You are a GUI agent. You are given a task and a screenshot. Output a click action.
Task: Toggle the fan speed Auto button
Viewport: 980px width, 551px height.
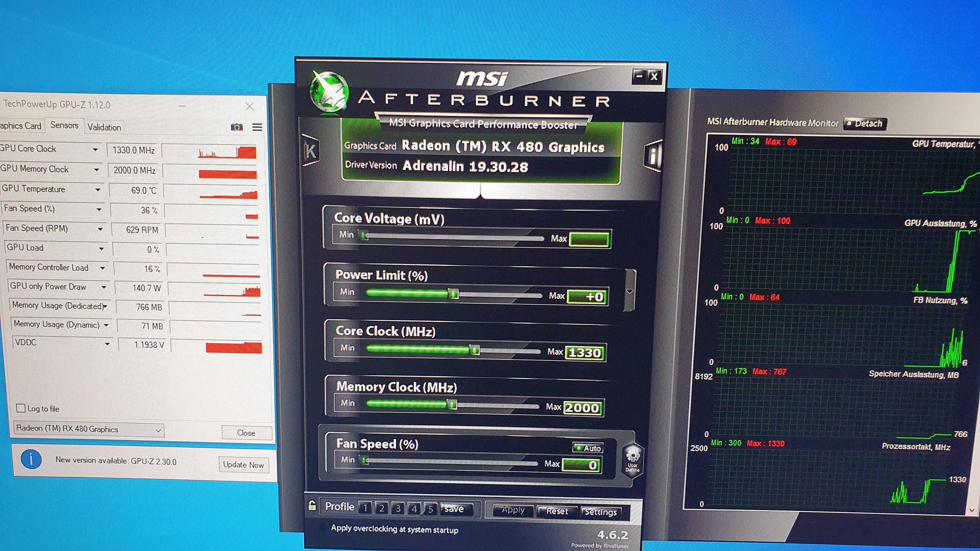point(588,448)
